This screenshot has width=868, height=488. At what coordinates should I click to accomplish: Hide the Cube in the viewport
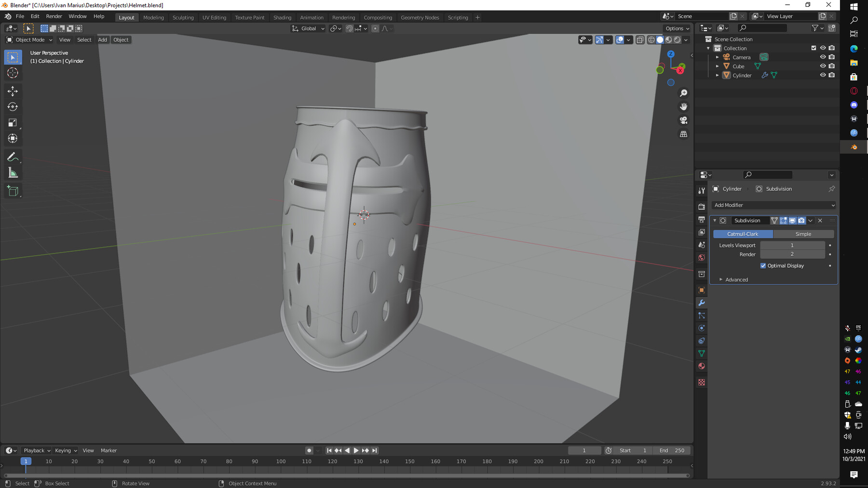(823, 66)
